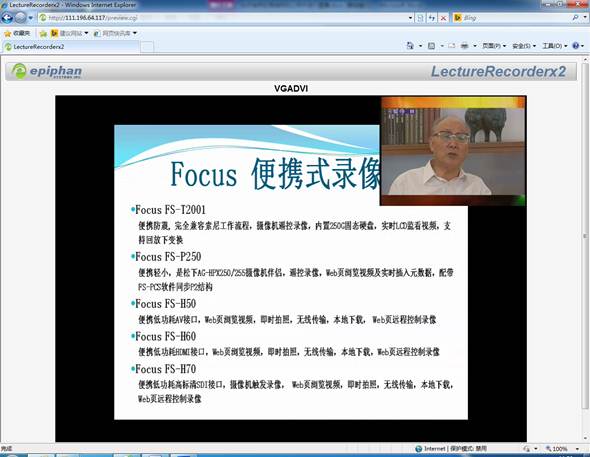
Task: Click the add to favorites bar icon
Action: (x=43, y=33)
